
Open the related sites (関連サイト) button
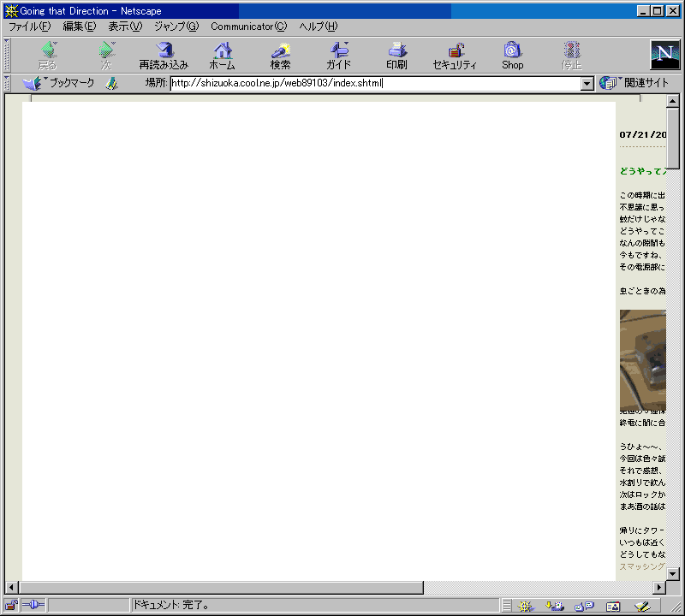tap(634, 82)
